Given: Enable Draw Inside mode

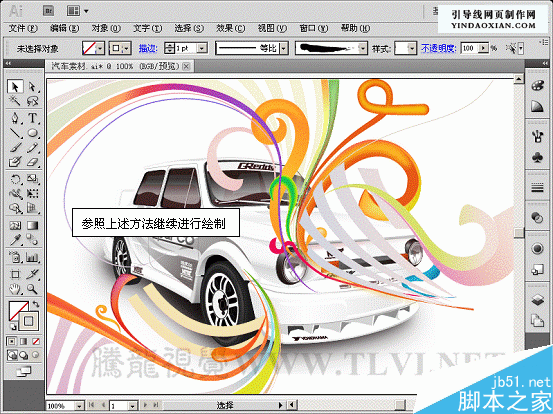Looking at the screenshot, I should (36, 355).
